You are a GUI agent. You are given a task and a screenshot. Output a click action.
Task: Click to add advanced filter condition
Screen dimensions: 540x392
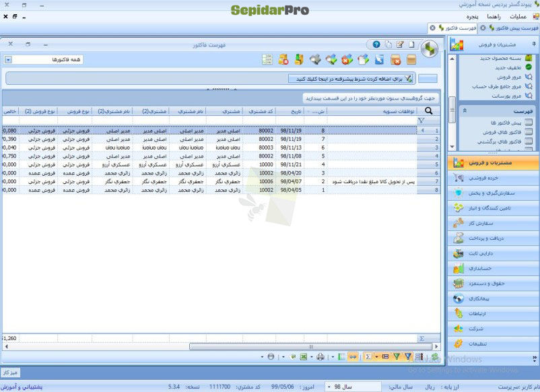click(x=351, y=79)
